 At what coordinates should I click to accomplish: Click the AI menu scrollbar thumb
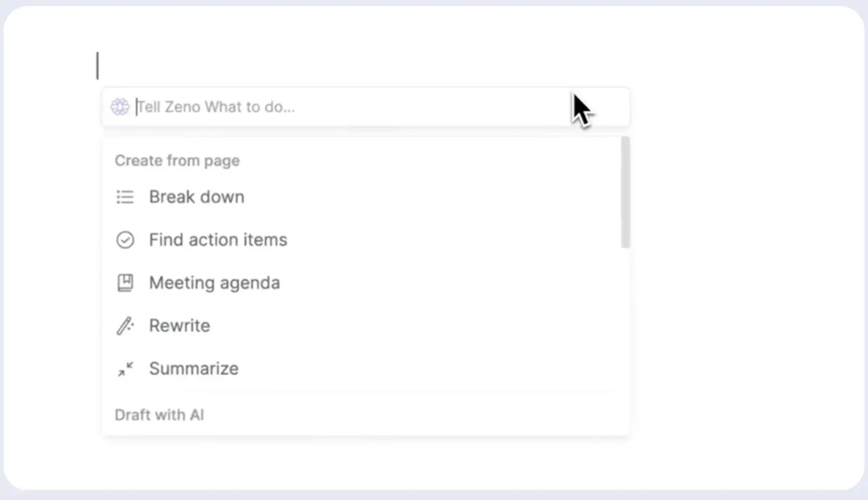(x=626, y=192)
